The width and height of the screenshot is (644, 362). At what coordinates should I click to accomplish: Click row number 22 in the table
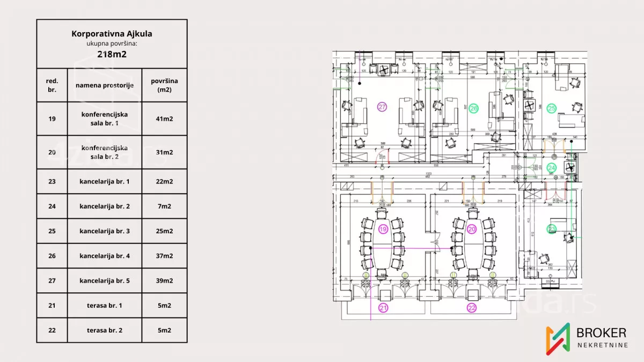(52, 330)
